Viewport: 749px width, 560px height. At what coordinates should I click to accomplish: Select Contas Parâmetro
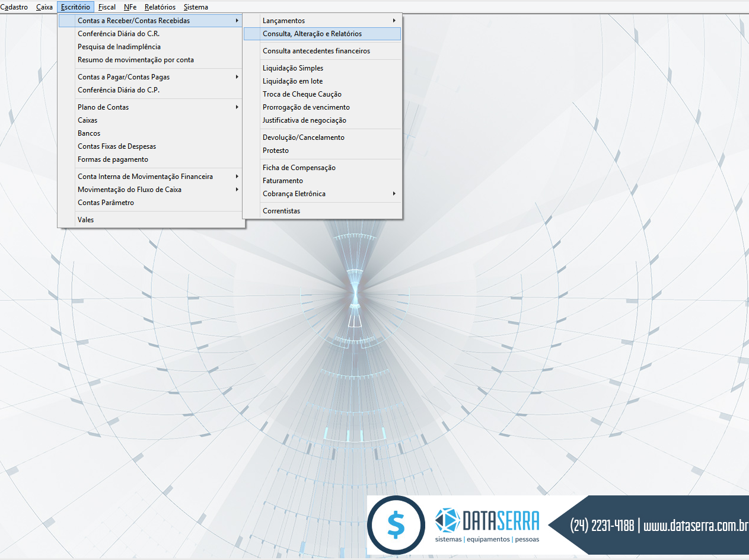tap(151, 203)
